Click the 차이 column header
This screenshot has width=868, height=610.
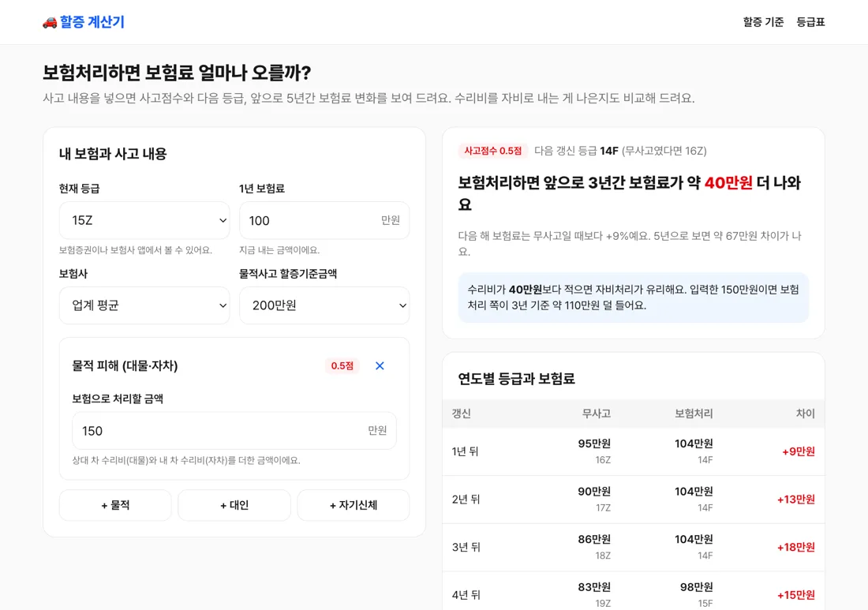[x=806, y=414]
